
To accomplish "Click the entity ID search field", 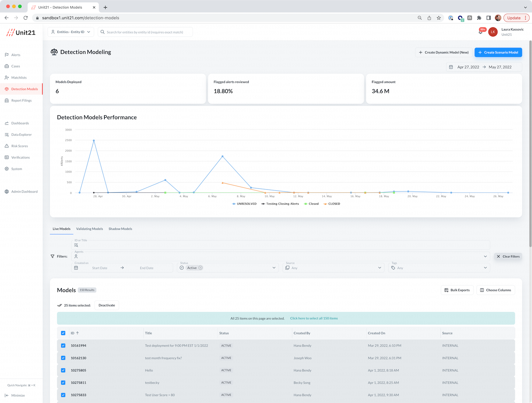I will [x=145, y=32].
